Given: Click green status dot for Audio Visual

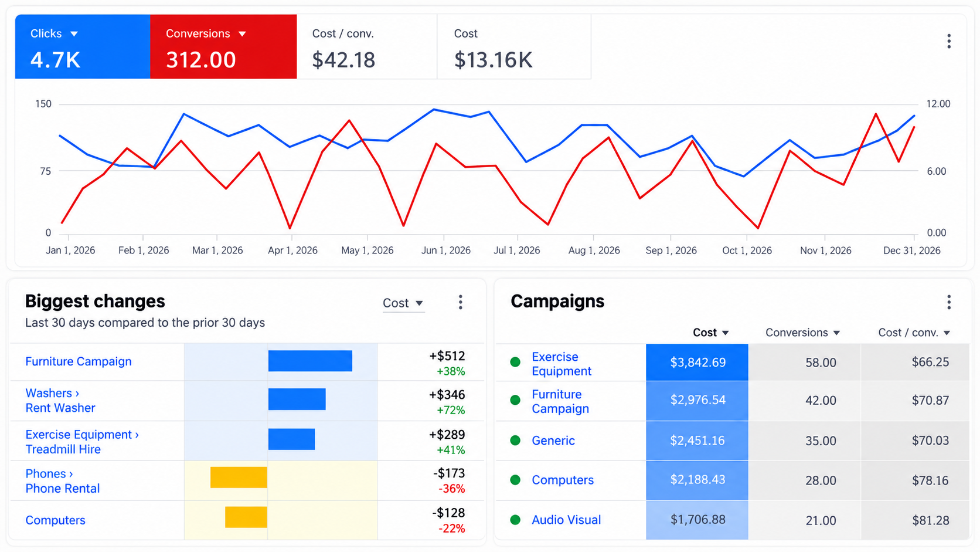Looking at the screenshot, I should 515,520.
